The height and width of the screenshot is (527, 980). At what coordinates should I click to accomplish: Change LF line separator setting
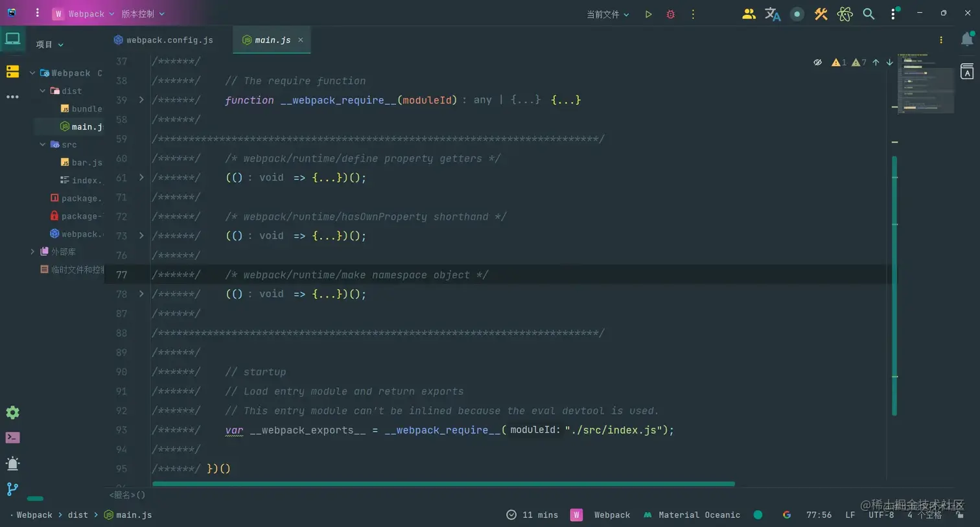pyautogui.click(x=850, y=515)
